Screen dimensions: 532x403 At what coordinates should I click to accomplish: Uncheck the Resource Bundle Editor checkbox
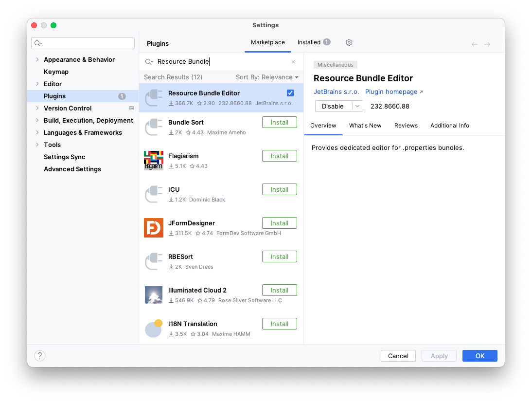click(x=290, y=93)
